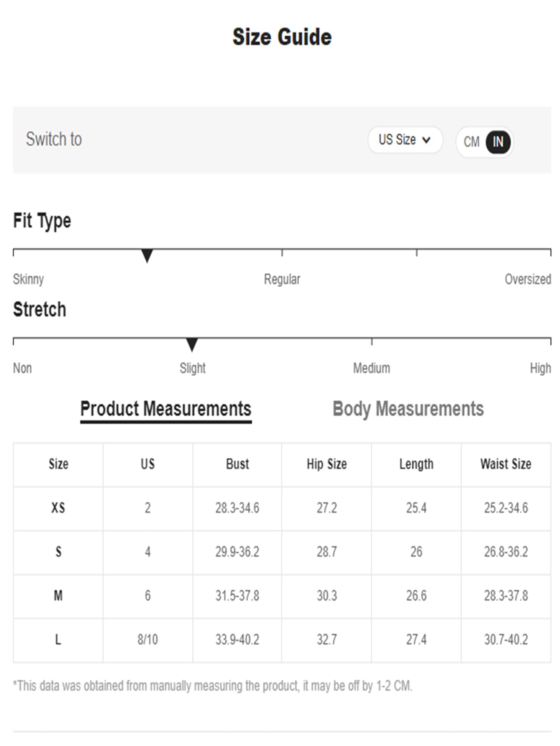560x746 pixels.
Task: Click the Size Guide heading
Action: [282, 37]
